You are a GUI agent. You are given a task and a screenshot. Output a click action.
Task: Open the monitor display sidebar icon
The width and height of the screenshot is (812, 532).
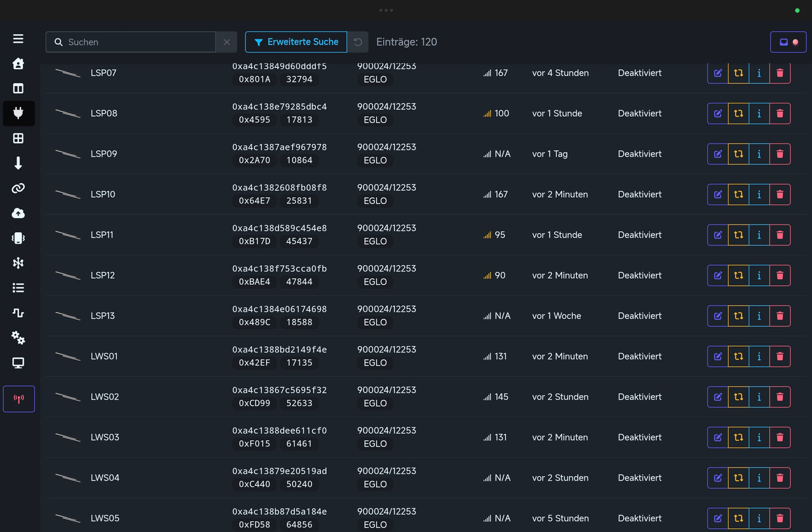pos(18,363)
